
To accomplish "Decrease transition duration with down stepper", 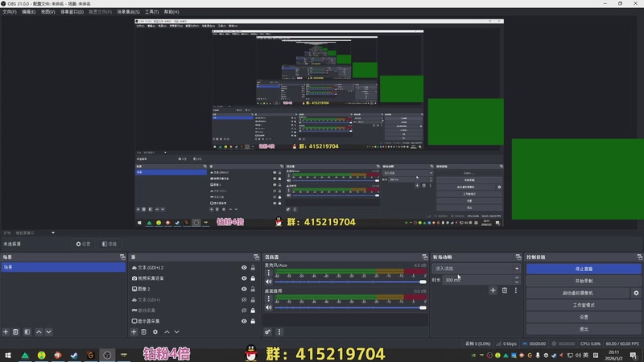I will (x=517, y=282).
